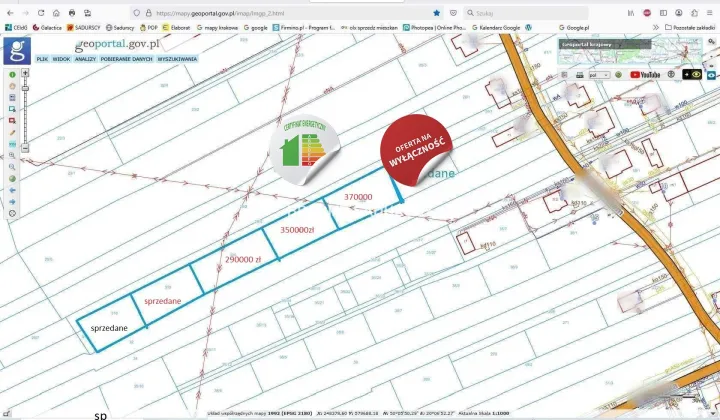Click the grid icon left of the printer icon

click(565, 75)
